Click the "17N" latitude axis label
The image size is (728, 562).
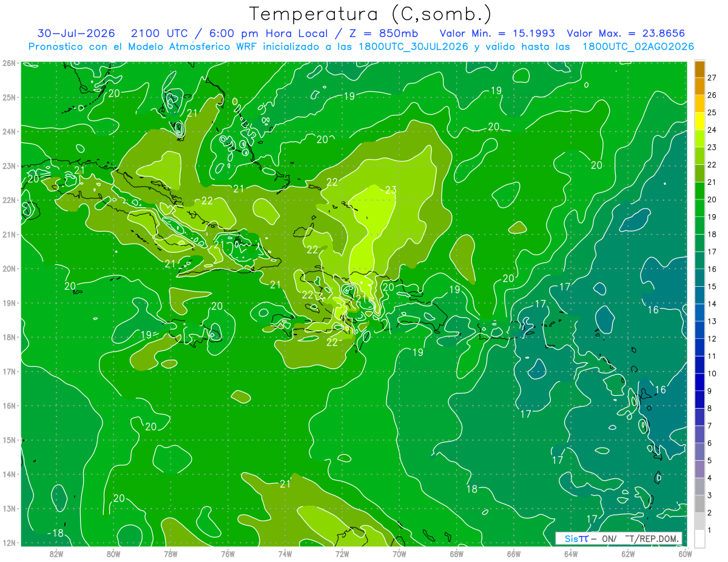point(8,371)
